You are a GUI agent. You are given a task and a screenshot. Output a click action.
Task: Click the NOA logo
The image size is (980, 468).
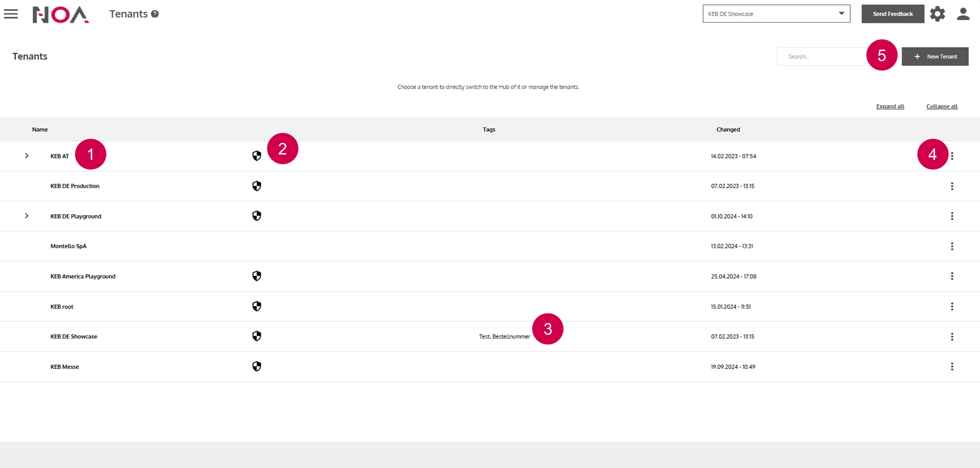61,15
